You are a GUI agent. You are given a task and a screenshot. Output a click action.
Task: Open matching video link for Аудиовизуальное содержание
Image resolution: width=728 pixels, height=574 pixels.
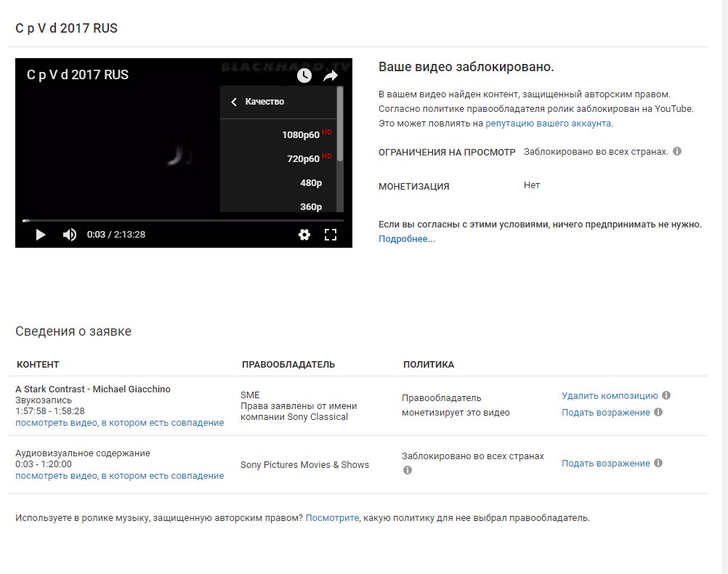tap(119, 475)
